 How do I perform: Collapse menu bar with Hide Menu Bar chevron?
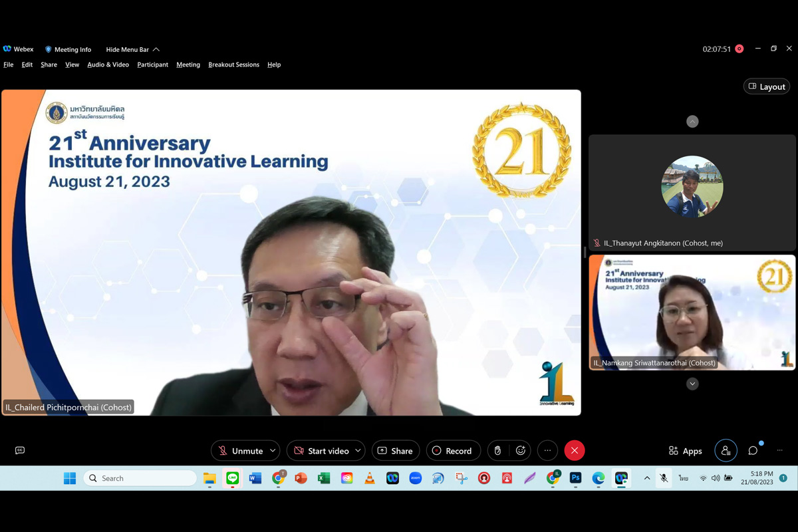[x=156, y=50]
